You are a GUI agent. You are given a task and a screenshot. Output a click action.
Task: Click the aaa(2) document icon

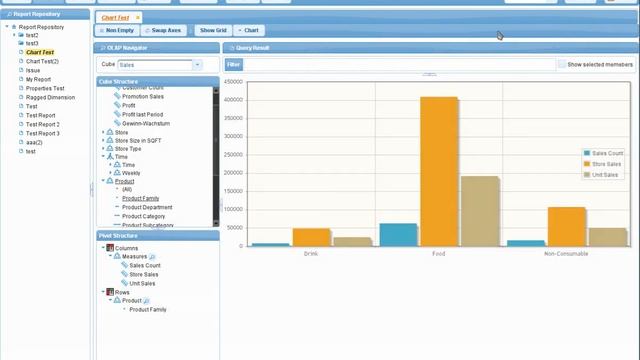[x=21, y=142]
